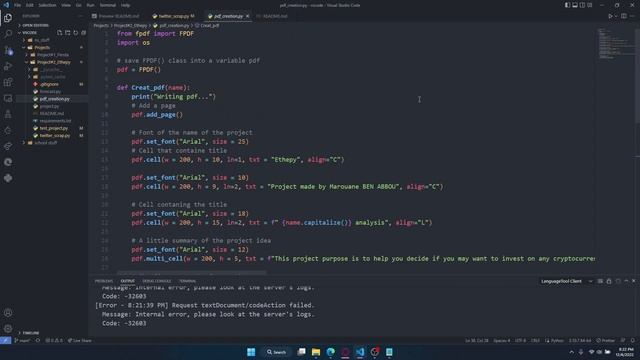This screenshot has width=640, height=360.
Task: Split the editor to the right
Action: tap(624, 16)
